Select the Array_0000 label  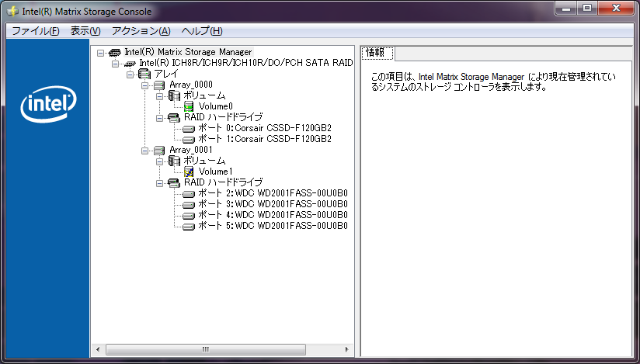click(x=191, y=85)
